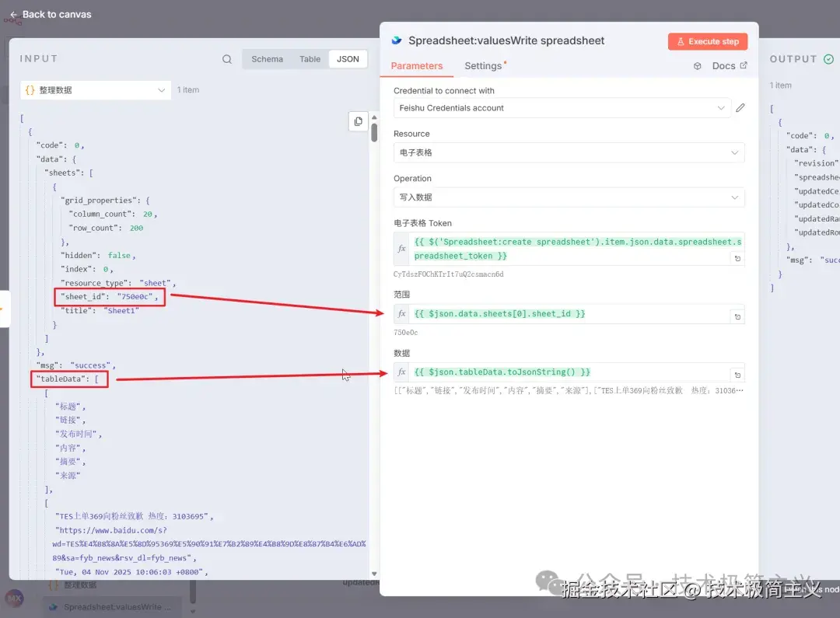
Task: Click the fx icon of 范围 field
Action: coord(402,314)
